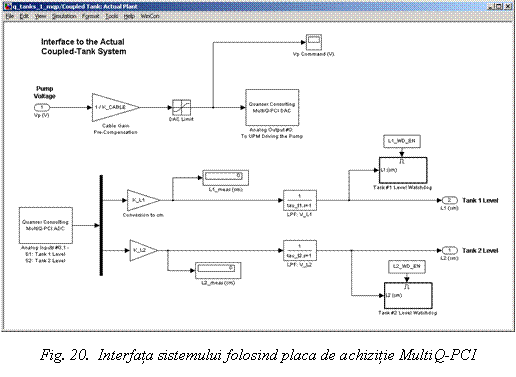516x377 pixels.
Task: Select the LPF V_L1 transfer function block
Action: (300, 200)
